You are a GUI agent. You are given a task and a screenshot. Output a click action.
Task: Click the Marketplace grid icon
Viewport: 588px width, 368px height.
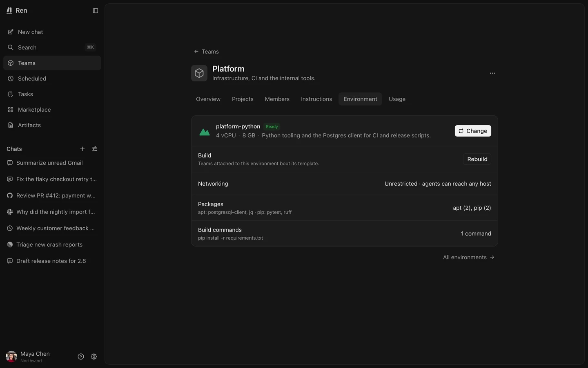(11, 110)
